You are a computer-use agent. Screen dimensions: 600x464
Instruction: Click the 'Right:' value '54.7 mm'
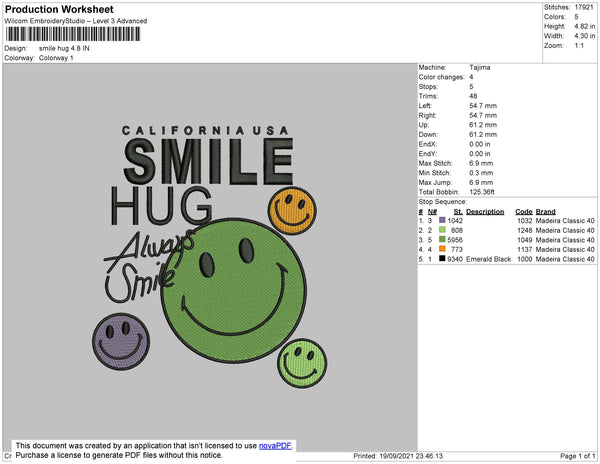[x=483, y=115]
